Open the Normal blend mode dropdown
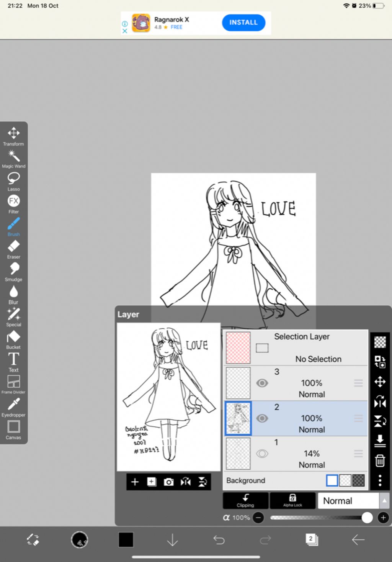 pyautogui.click(x=348, y=501)
